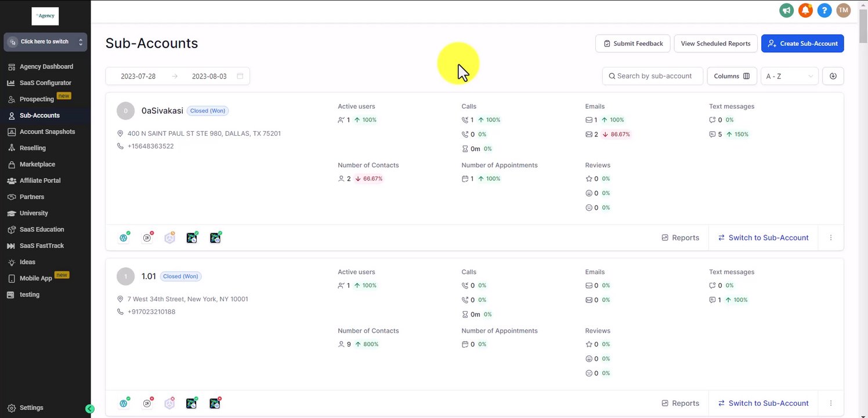
Task: Open three-dot menu for 1.01 sub-account
Action: pos(831,403)
